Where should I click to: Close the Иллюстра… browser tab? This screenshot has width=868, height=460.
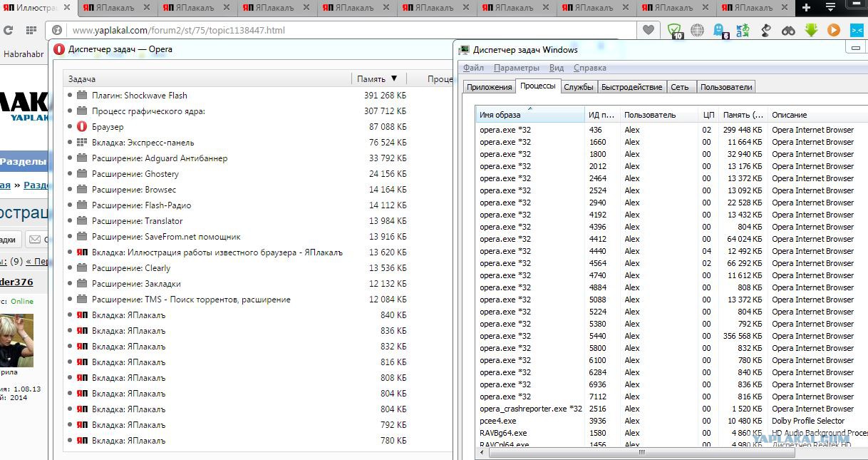pos(66,8)
